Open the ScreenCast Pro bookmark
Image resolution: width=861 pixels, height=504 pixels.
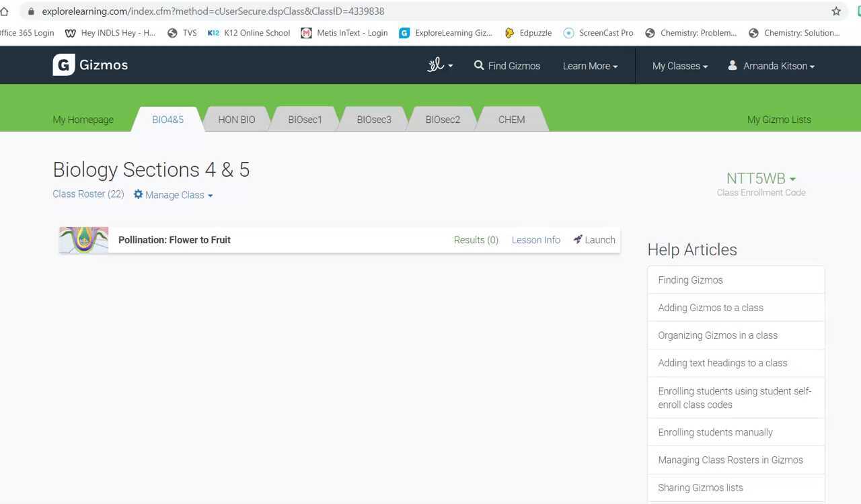(598, 33)
